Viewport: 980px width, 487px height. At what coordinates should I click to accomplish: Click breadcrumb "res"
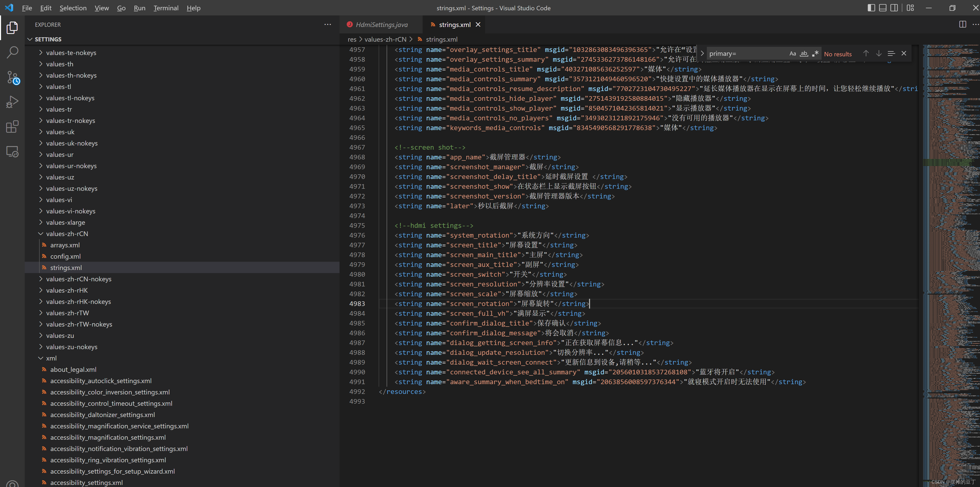352,40
